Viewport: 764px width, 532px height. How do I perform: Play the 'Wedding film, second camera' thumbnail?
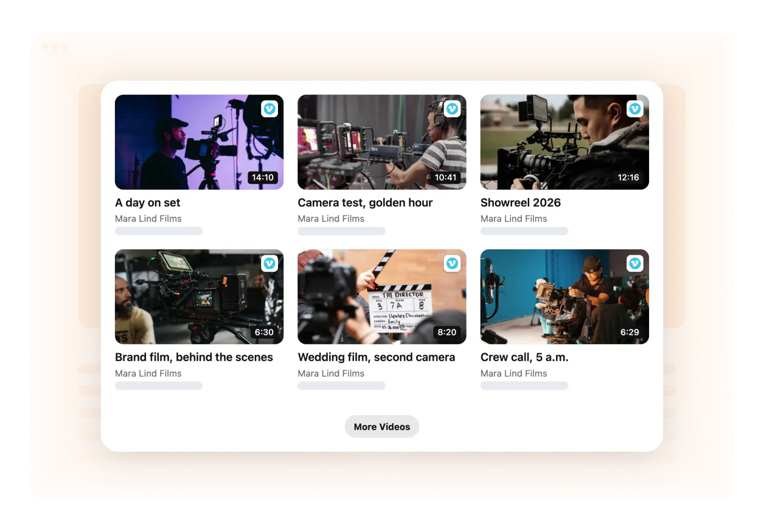(x=382, y=297)
